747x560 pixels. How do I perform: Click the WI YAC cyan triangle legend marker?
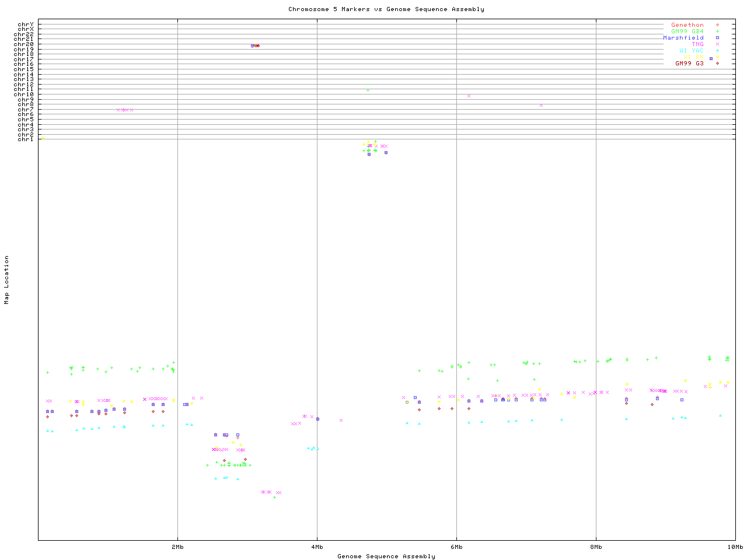coord(717,51)
